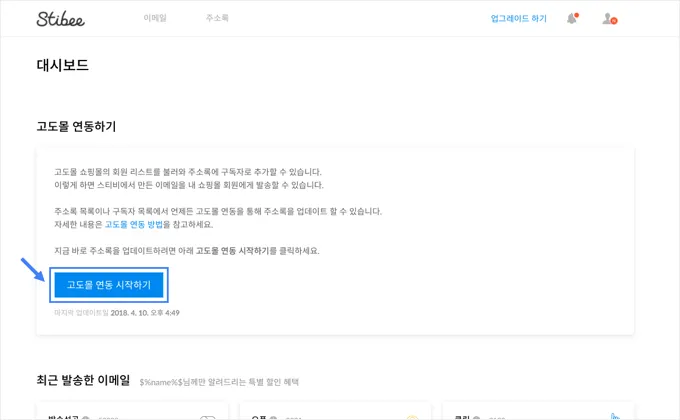
Task: Open the 고도몰 연동 방법 link
Action: [134, 224]
